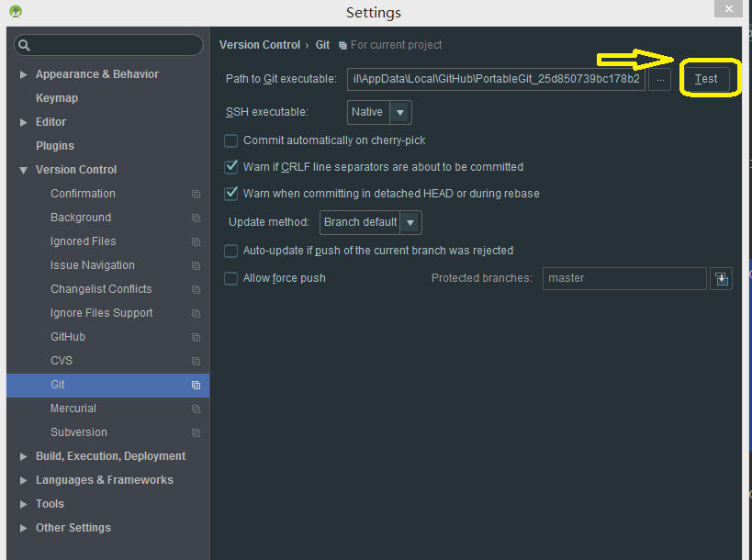Click project-level icon beside Issue Navigation

[x=196, y=265]
